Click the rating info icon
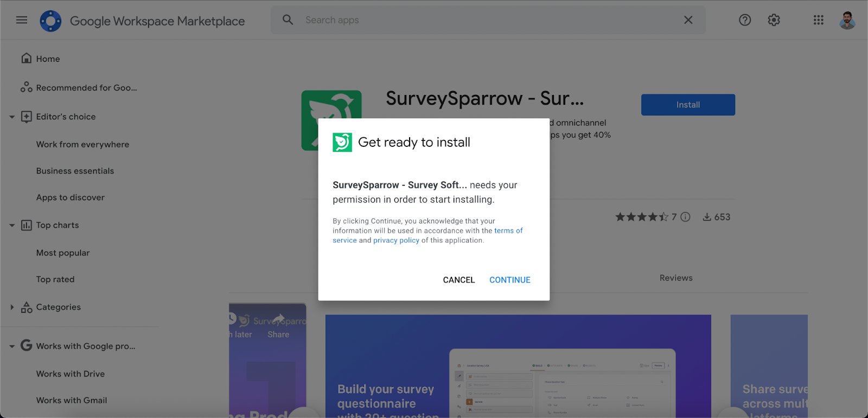The image size is (868, 418). 686,217
